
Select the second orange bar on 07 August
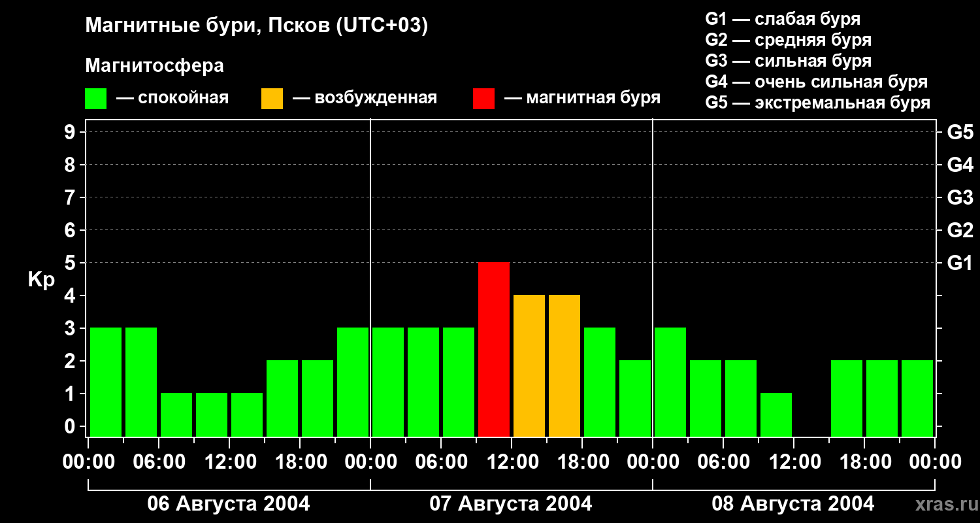[x=564, y=365]
